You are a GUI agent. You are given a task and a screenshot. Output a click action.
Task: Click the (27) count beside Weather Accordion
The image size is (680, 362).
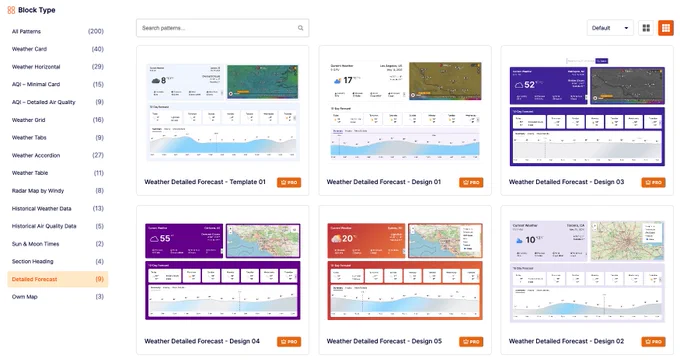[x=98, y=155]
